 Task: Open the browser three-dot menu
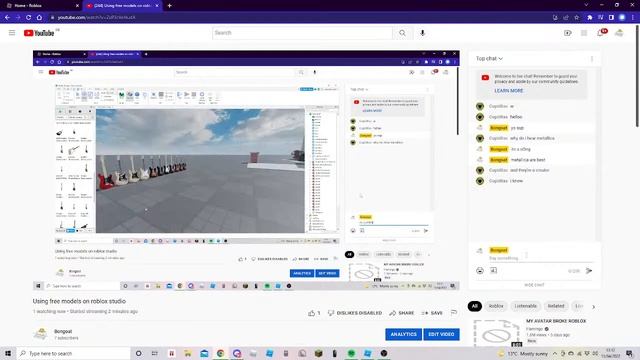coord(633,17)
